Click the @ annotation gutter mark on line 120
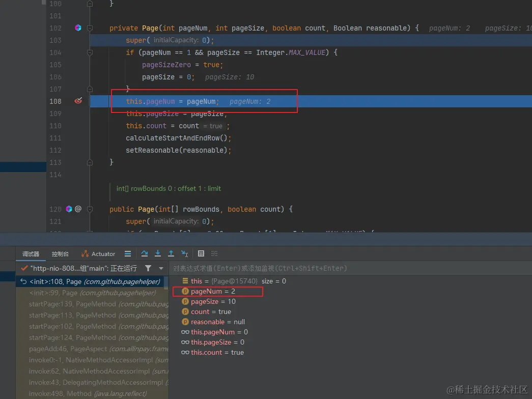 pyautogui.click(x=78, y=209)
